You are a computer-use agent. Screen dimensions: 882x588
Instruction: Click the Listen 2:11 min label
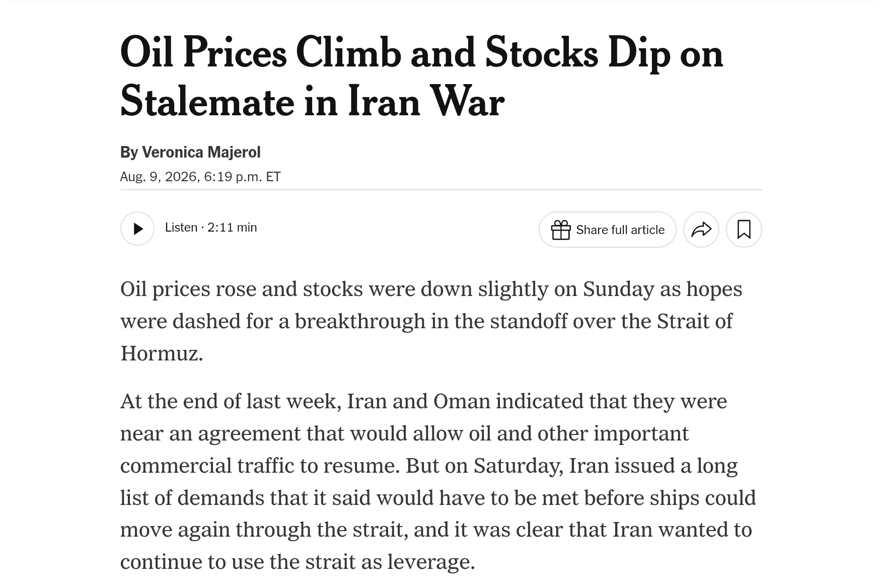point(211,228)
